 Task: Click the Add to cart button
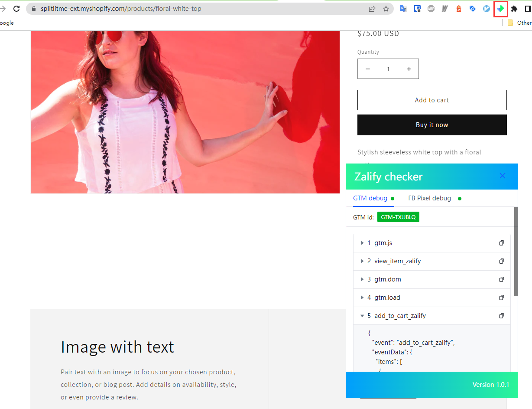(x=431, y=100)
